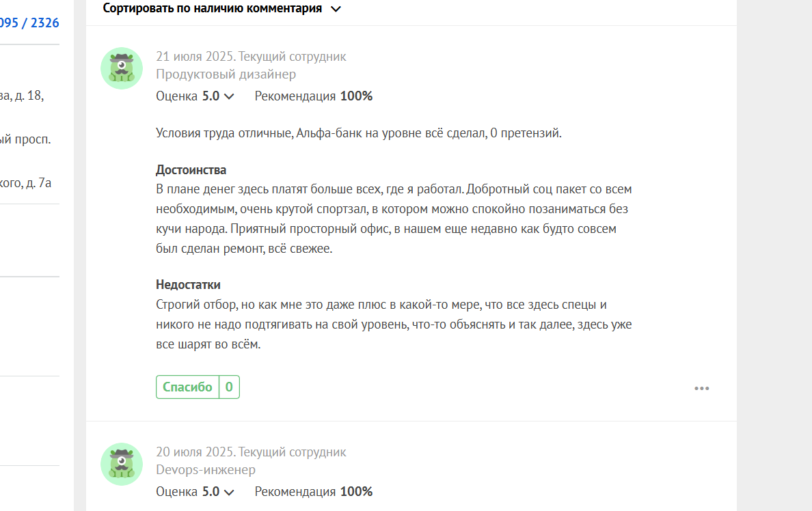
Task: Click the sort dropdown chevron arrow
Action: pyautogui.click(x=336, y=9)
